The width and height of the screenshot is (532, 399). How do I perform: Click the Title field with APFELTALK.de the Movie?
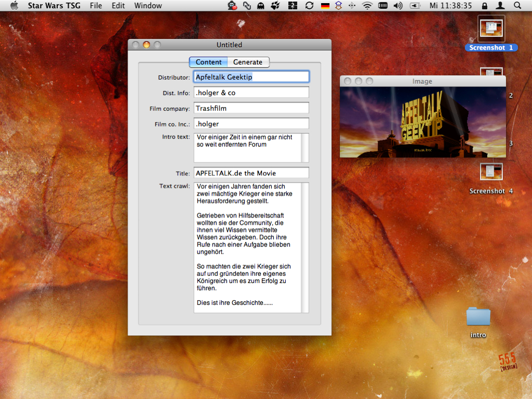(x=251, y=173)
